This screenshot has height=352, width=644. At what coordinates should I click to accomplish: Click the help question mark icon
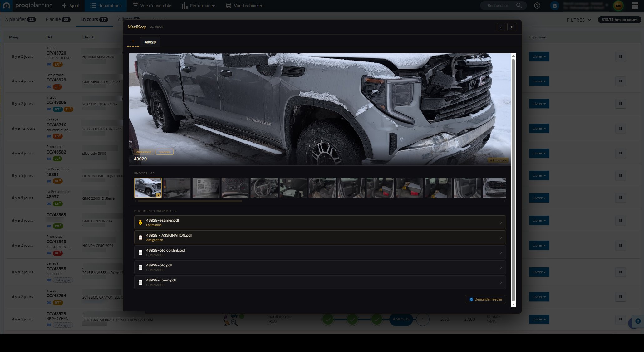point(537,6)
